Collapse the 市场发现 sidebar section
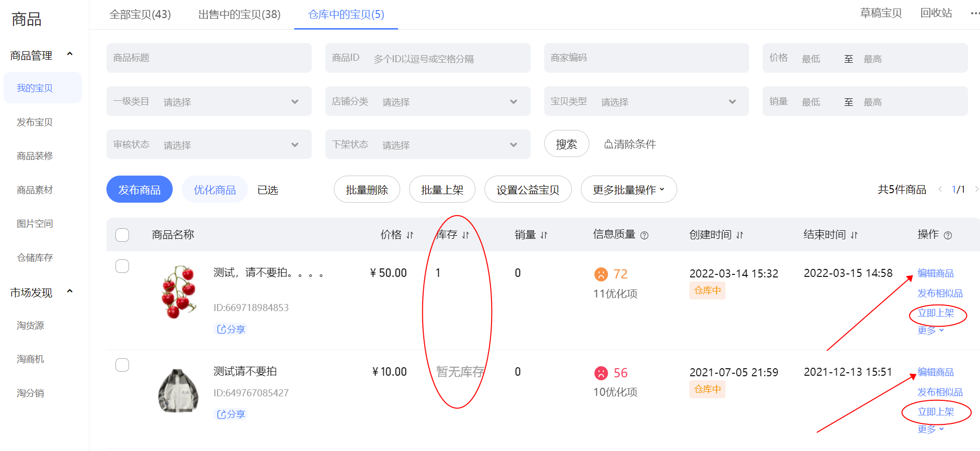The height and width of the screenshot is (451, 980). (70, 291)
